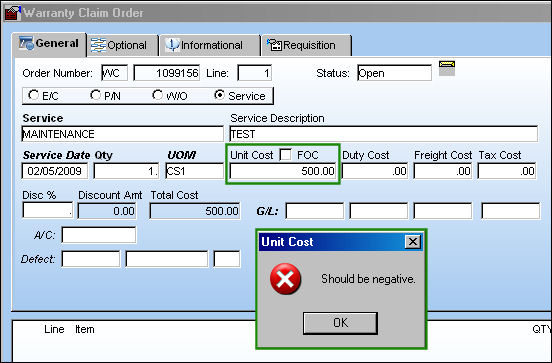552x363 pixels.
Task: Click the order number field 1099156
Action: pos(167,73)
